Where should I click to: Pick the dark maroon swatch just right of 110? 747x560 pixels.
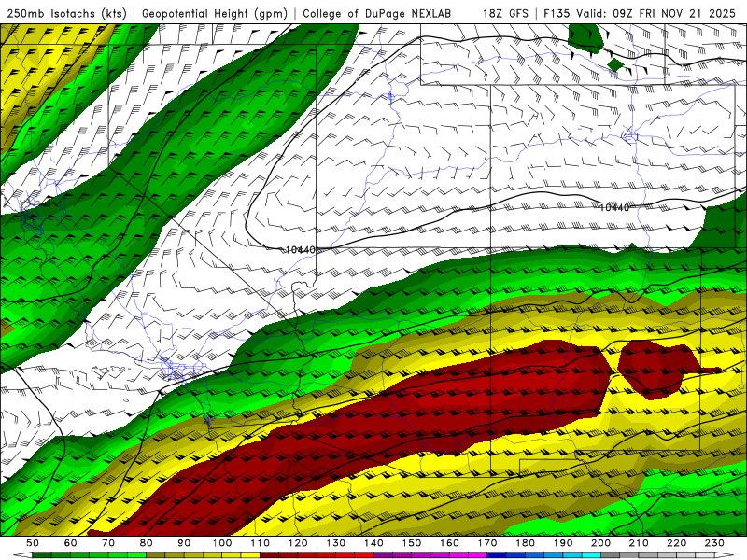(269, 554)
